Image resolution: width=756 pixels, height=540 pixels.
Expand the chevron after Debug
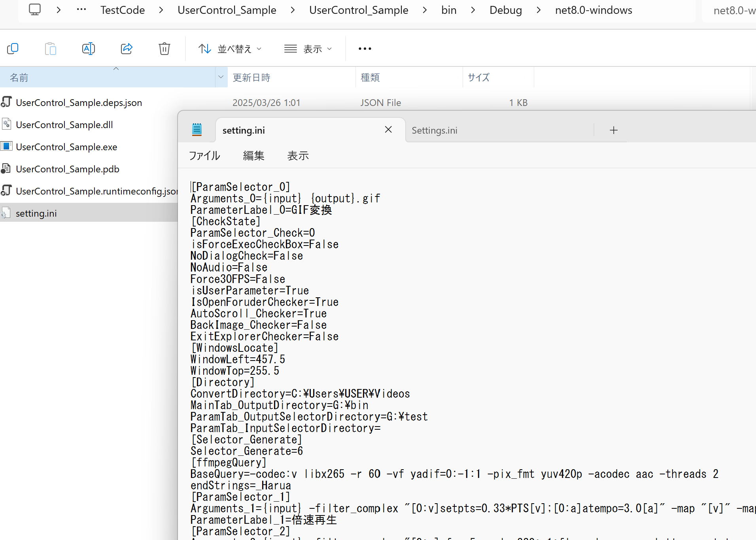pos(539,10)
